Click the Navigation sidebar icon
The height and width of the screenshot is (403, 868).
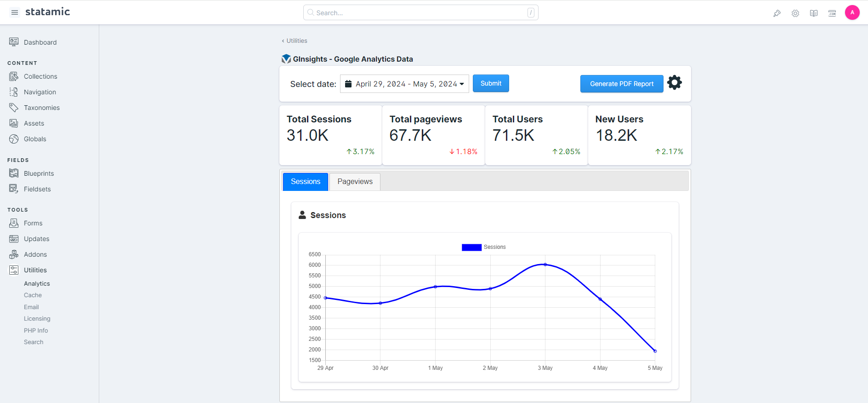click(x=14, y=92)
